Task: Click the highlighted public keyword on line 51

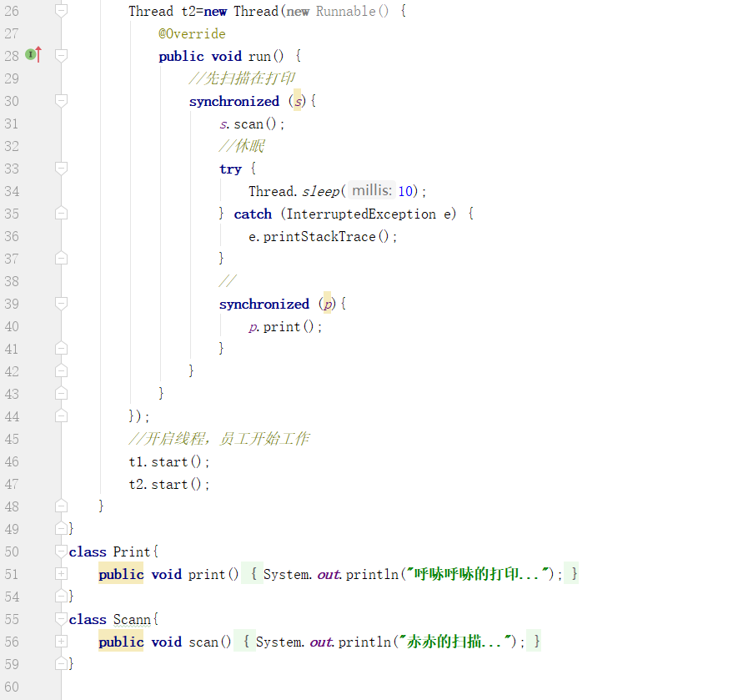Action: click(x=121, y=574)
